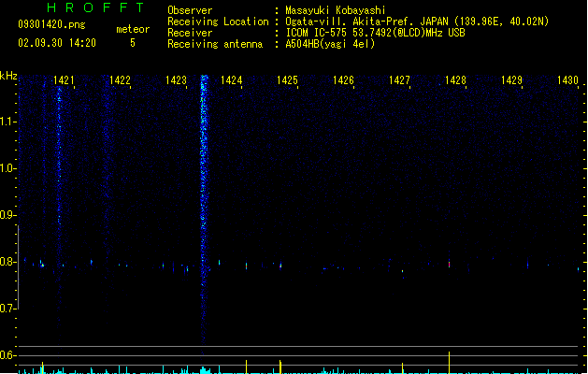Click time axis label 1423
This screenshot has height=374, width=588.
pyautogui.click(x=176, y=80)
